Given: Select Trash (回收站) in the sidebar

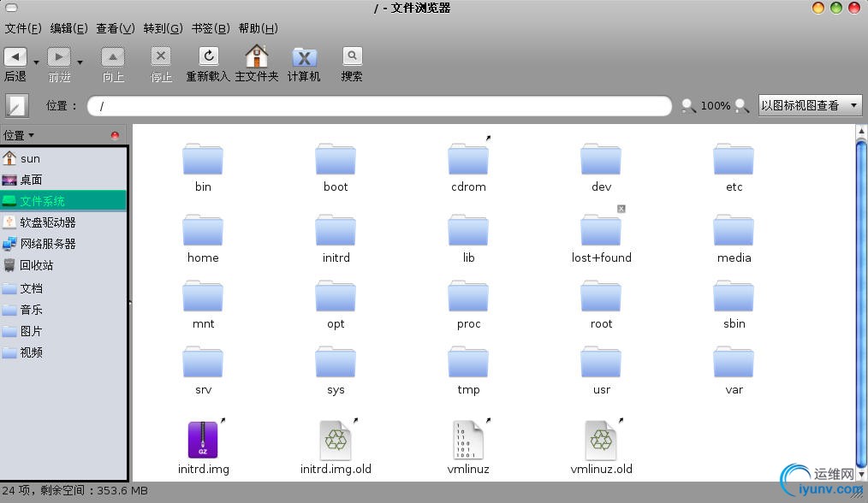Looking at the screenshot, I should coord(36,265).
